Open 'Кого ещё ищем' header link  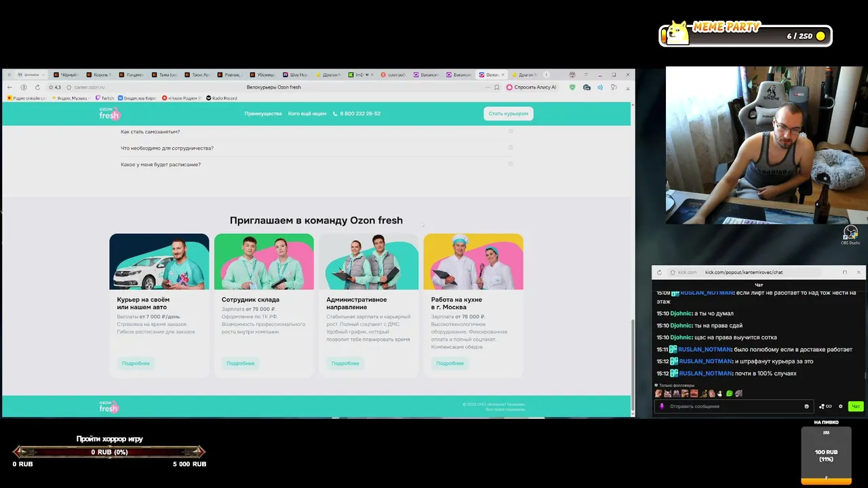307,114
